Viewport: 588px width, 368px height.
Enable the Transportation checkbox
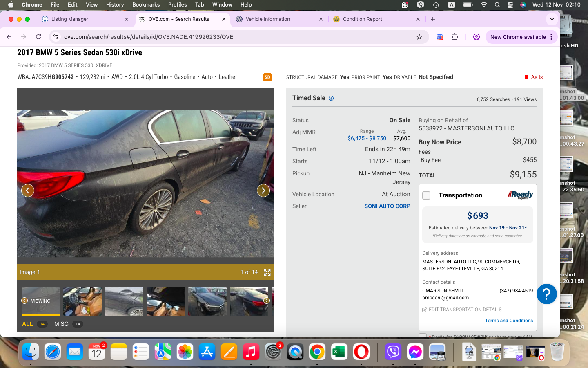(426, 195)
